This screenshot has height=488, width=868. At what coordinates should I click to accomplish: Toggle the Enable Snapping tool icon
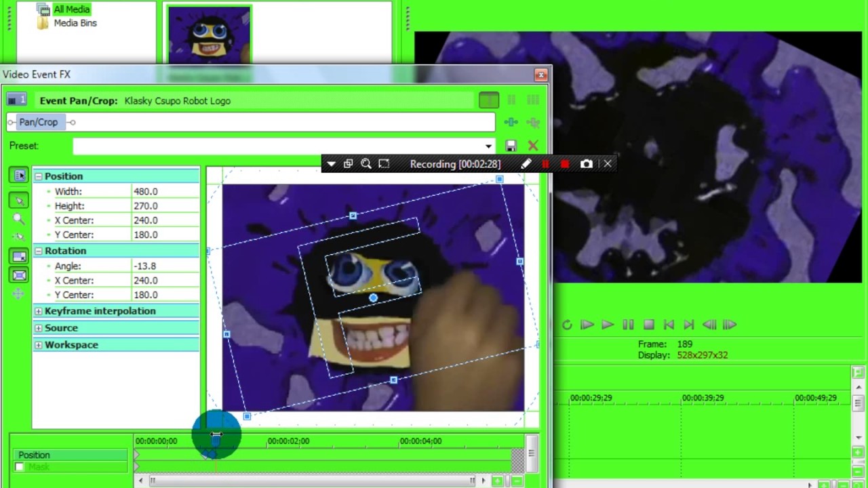[19, 237]
